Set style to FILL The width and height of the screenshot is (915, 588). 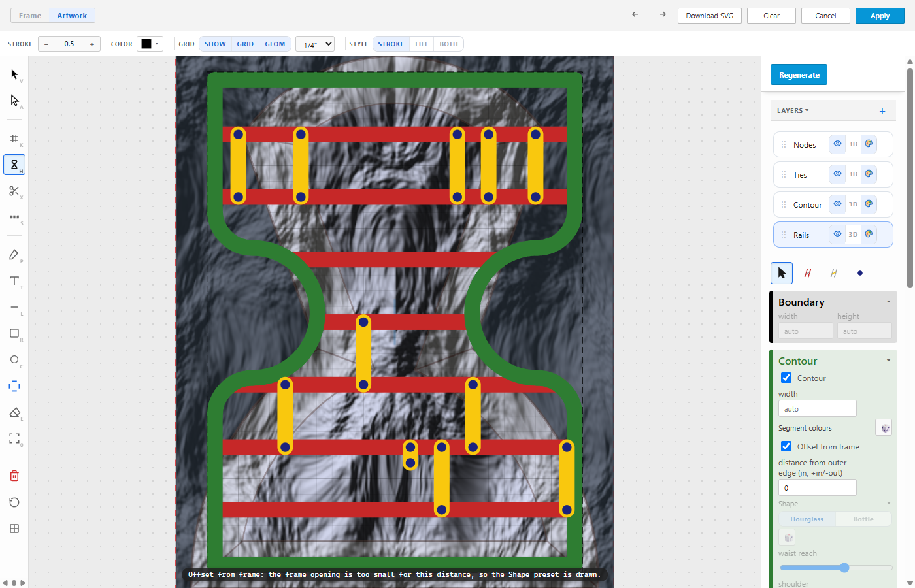pyautogui.click(x=422, y=44)
